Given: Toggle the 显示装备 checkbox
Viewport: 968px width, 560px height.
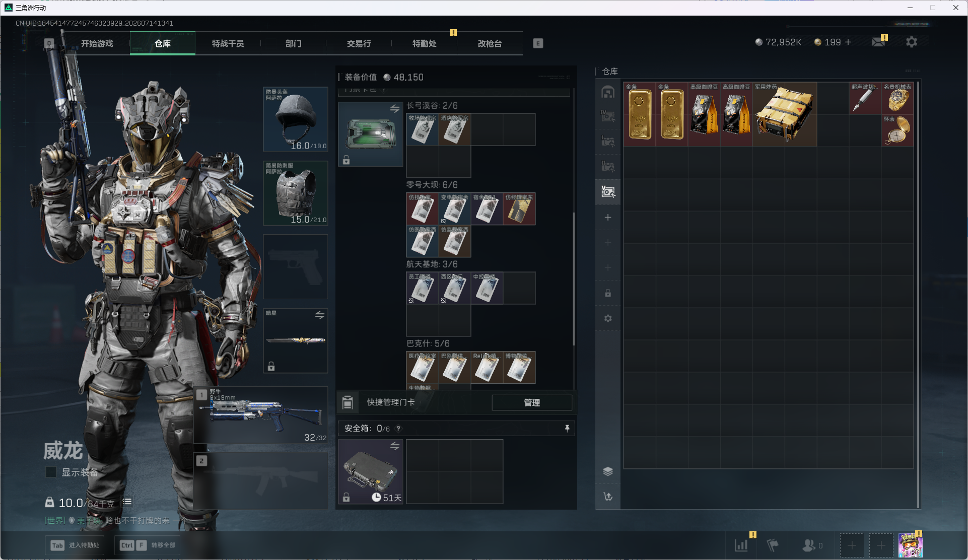Looking at the screenshot, I should (51, 472).
